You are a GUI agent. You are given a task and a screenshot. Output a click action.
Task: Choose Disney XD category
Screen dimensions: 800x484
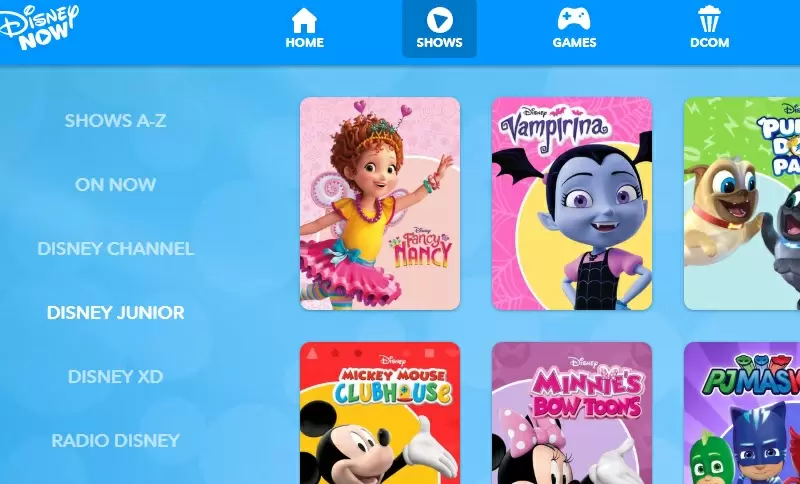tap(115, 376)
